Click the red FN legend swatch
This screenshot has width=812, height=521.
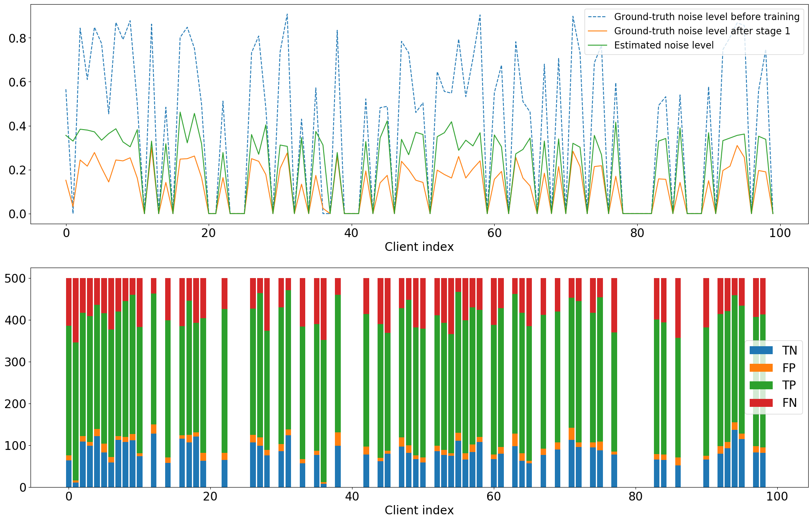(761, 403)
